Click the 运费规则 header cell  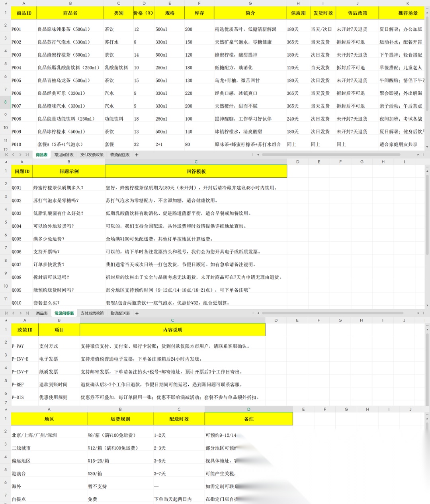[x=120, y=419]
